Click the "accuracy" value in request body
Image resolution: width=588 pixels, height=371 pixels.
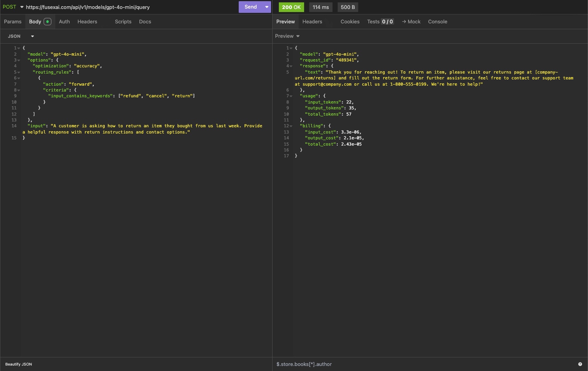tap(87, 66)
